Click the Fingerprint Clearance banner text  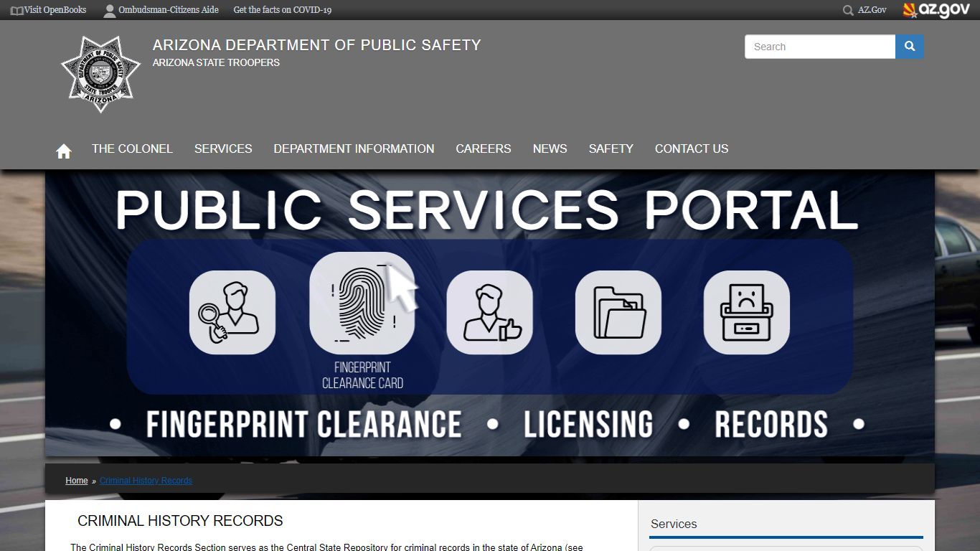304,424
